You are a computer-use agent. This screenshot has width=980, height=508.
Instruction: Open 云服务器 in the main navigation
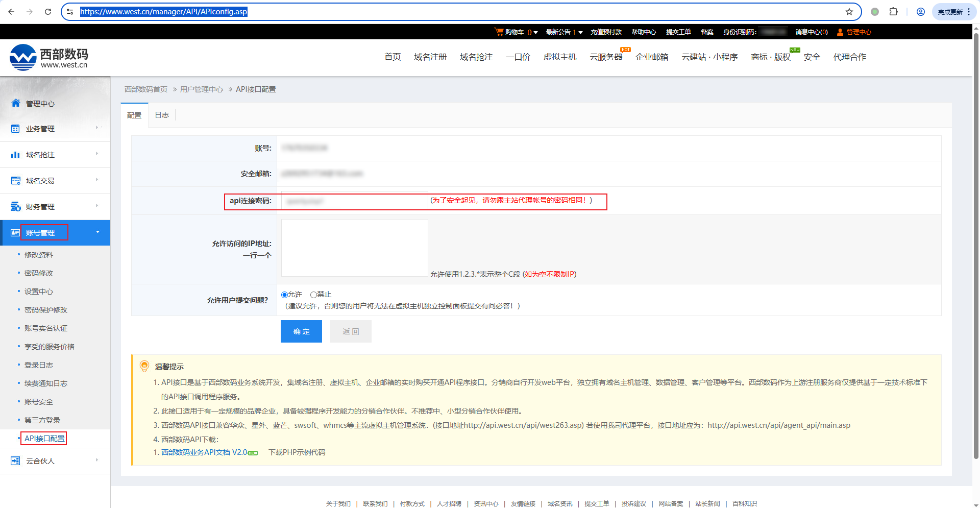coord(606,57)
